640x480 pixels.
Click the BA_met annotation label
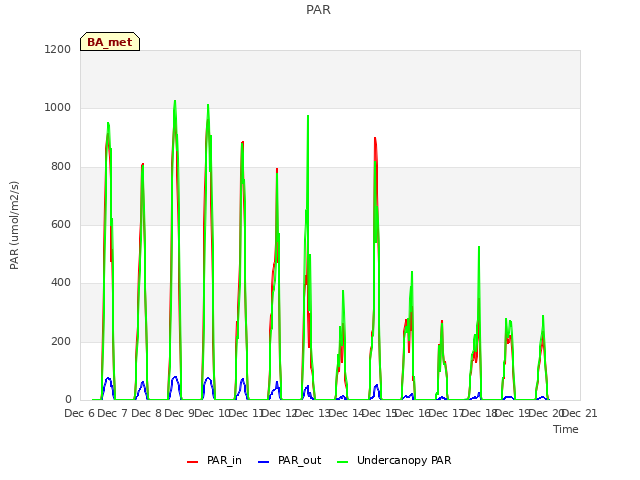110,42
